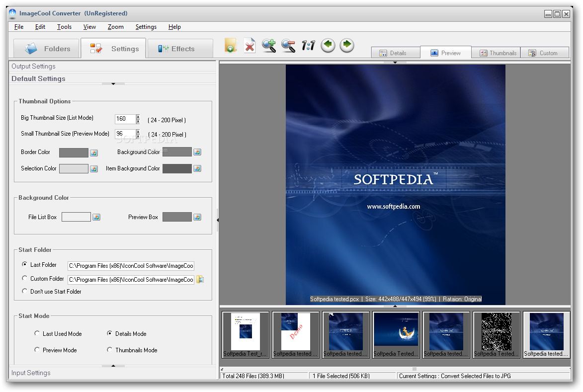Select the thumbnail with red Demo text
The height and width of the screenshot is (392, 583).
[296, 335]
